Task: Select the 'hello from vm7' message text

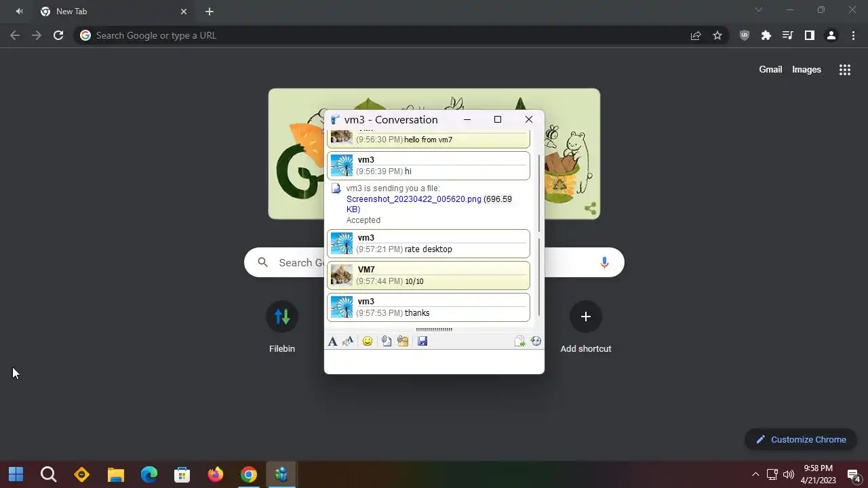Action: 429,140
